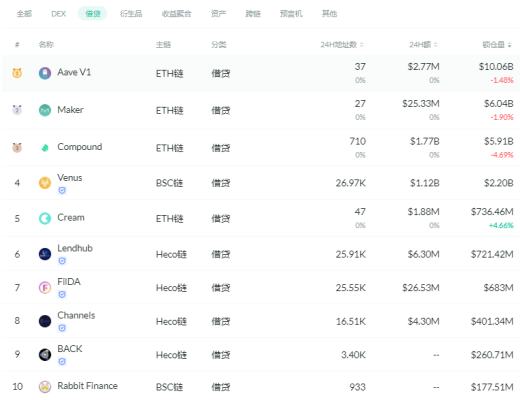
Task: Click the +4.66% change under Cream
Action: coord(501,225)
